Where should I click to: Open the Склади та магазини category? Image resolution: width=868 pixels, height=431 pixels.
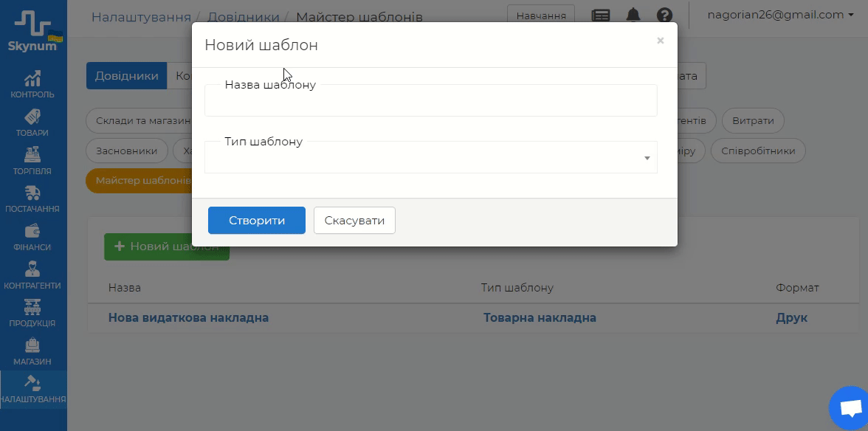[x=139, y=120]
